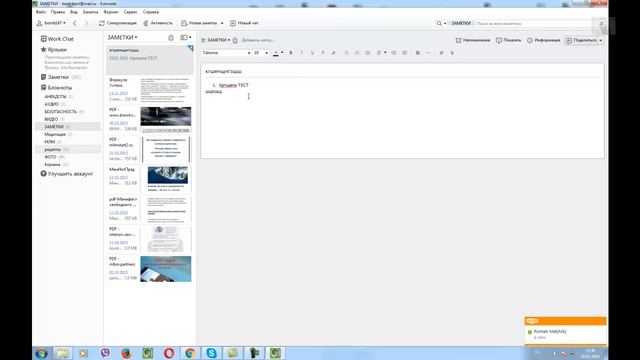640x360 pixels.
Task: Click the reminders icon in note list header
Action: coord(171,38)
